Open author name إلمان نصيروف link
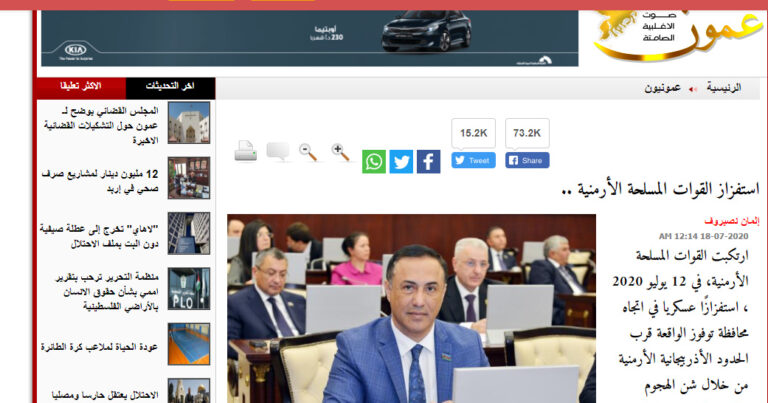This screenshot has width=768, height=403. point(731,221)
